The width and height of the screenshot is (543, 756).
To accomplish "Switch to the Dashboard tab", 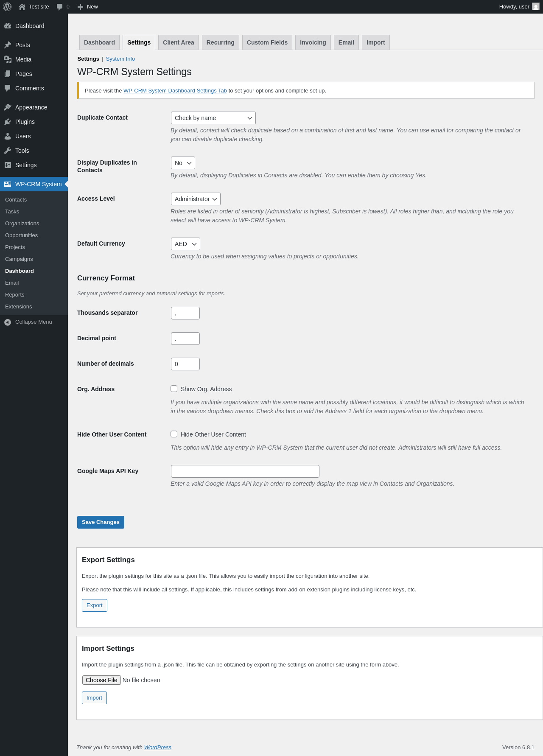I will 99,42.
